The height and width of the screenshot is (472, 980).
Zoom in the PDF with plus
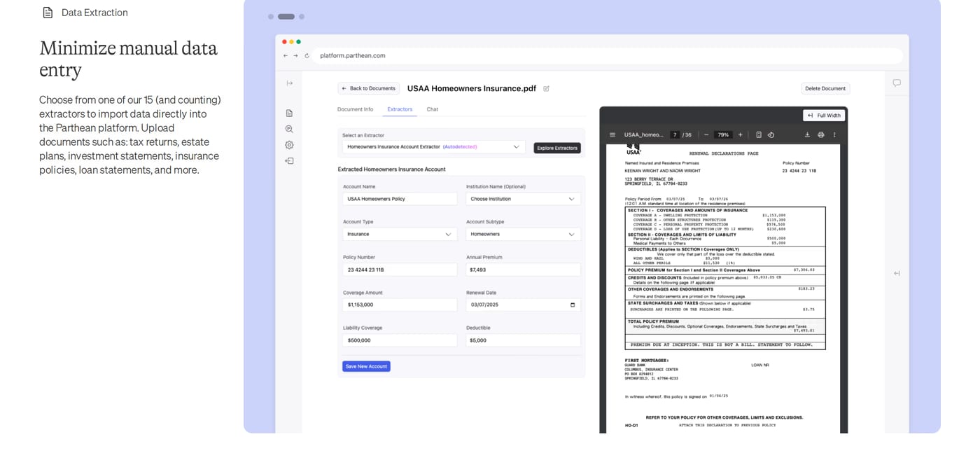pos(740,134)
